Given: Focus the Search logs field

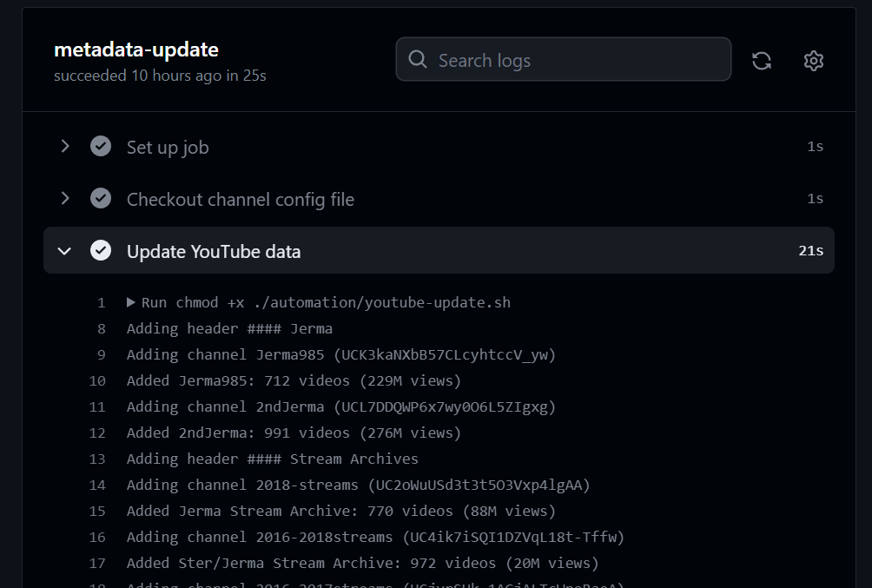Looking at the screenshot, I should point(564,60).
